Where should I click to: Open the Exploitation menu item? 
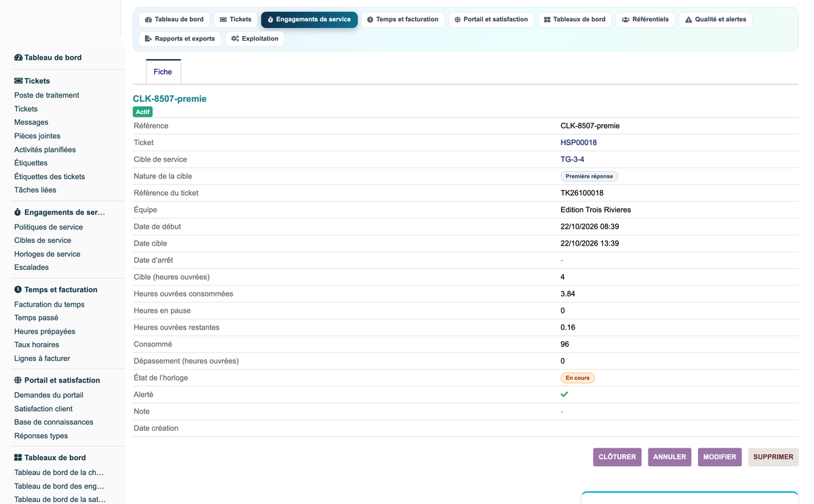tap(255, 39)
